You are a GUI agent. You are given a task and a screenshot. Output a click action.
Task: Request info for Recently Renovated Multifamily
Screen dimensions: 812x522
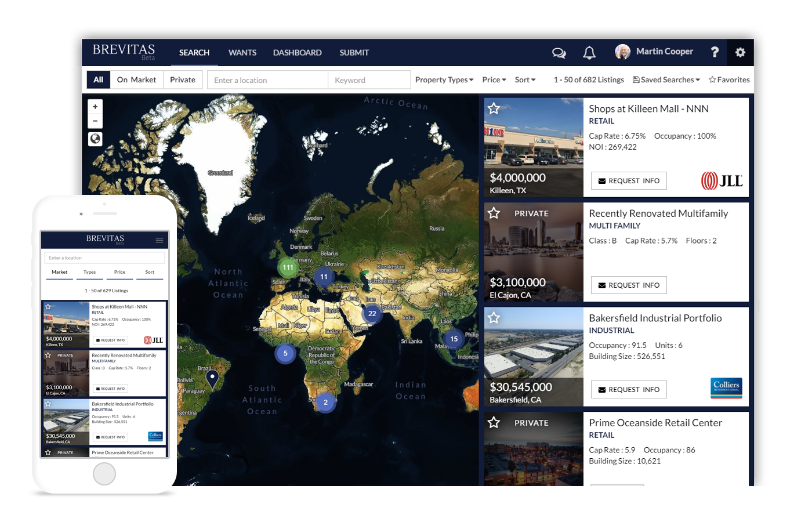(629, 285)
